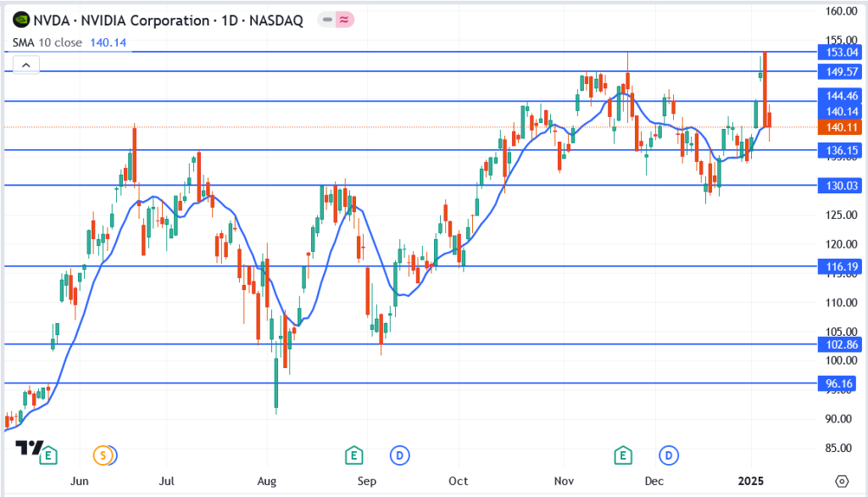The image size is (868, 497).
Task: Click the dividend D marker in December
Action: tap(670, 455)
